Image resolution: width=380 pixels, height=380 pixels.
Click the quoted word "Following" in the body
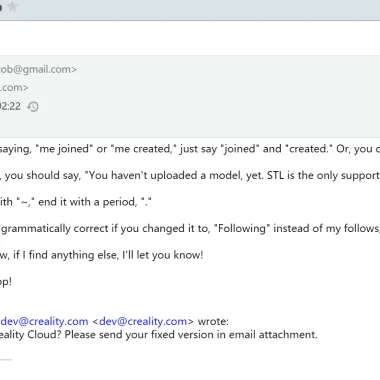click(242, 228)
